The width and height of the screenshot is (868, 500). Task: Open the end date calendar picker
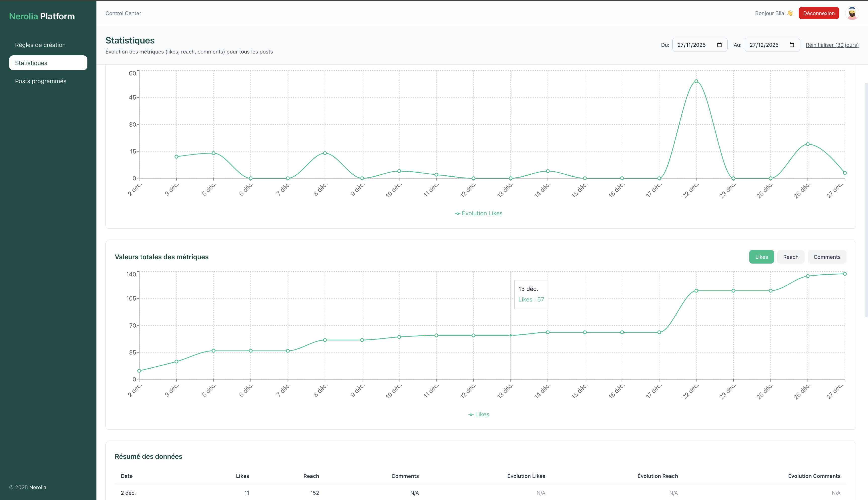[x=791, y=45]
